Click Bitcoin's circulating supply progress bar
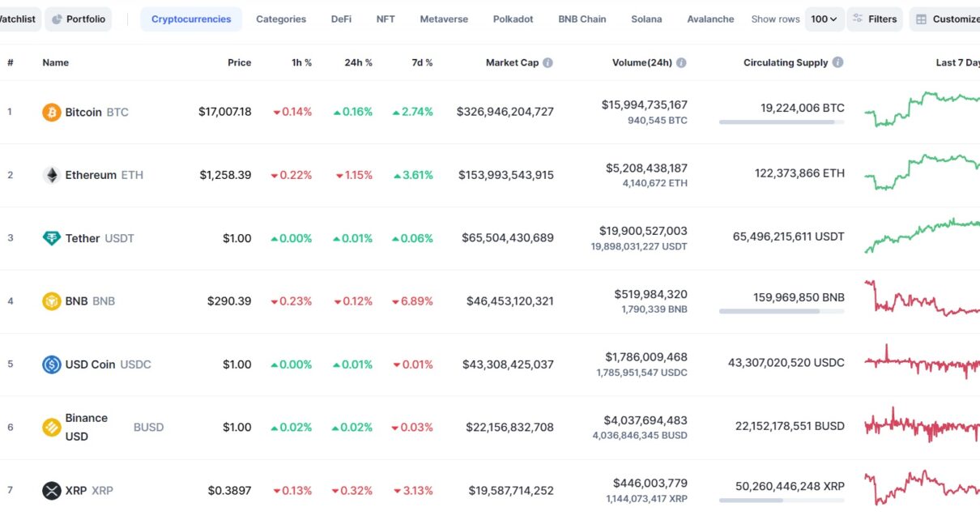980x520 pixels. point(782,121)
